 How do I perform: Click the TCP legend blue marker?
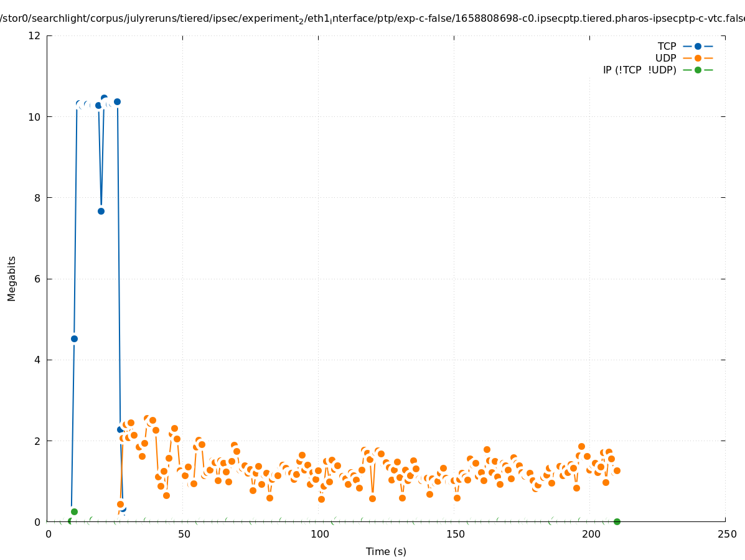pos(698,46)
